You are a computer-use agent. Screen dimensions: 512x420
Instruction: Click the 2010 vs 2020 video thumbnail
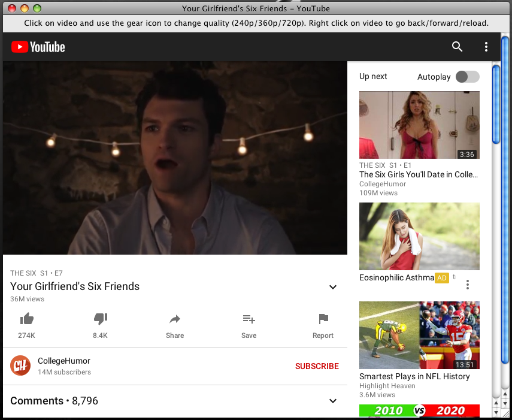419,410
